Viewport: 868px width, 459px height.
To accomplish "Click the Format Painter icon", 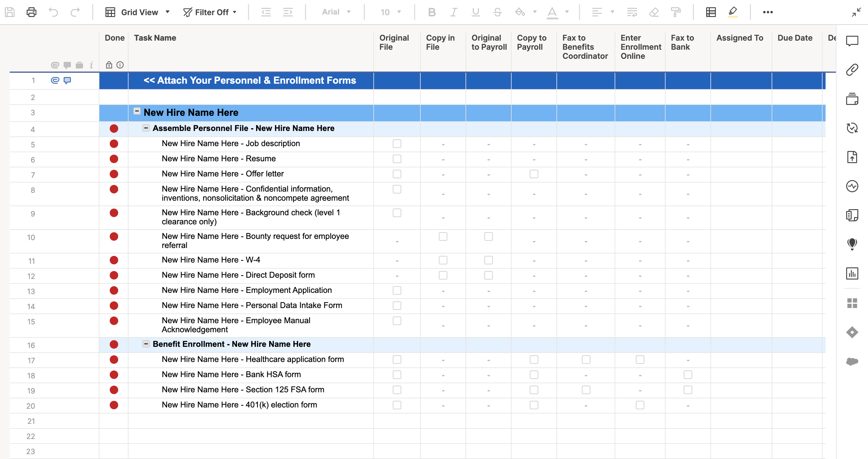I will coord(676,12).
